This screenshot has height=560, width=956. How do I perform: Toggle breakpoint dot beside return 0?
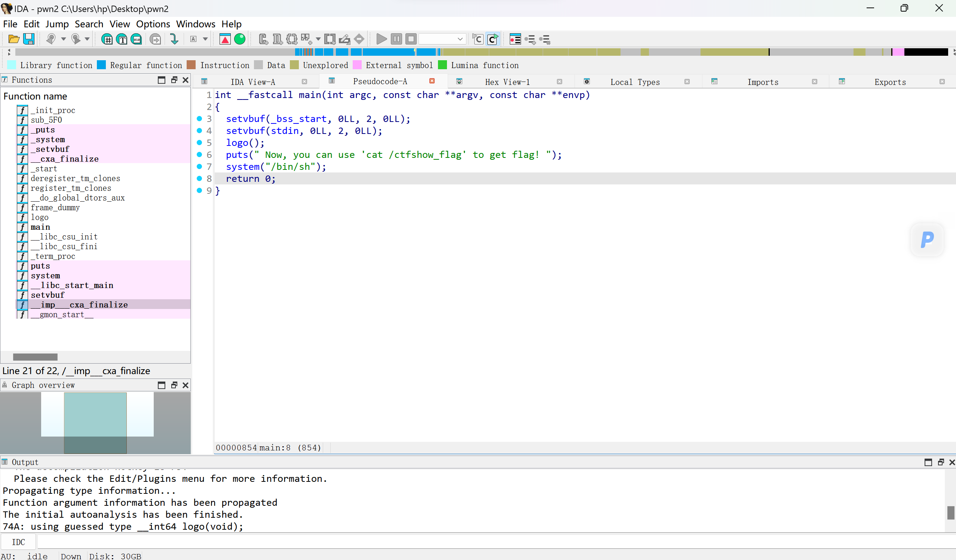point(199,178)
